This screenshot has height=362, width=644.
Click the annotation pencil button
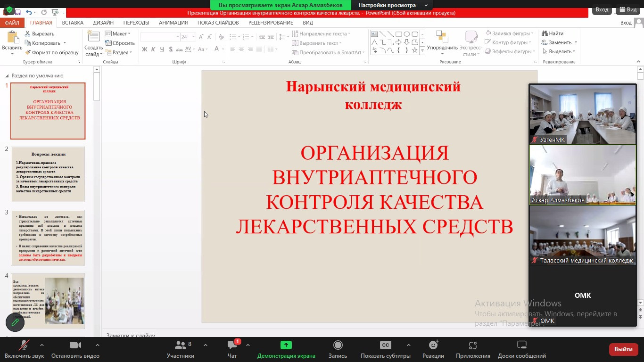[x=15, y=322]
